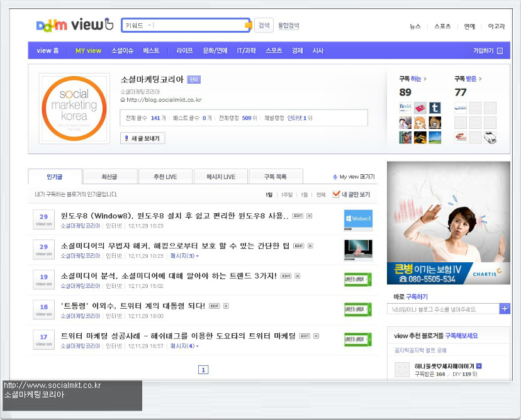
Task: Open 소셜이슈 in the navigation bar
Action: [x=122, y=51]
